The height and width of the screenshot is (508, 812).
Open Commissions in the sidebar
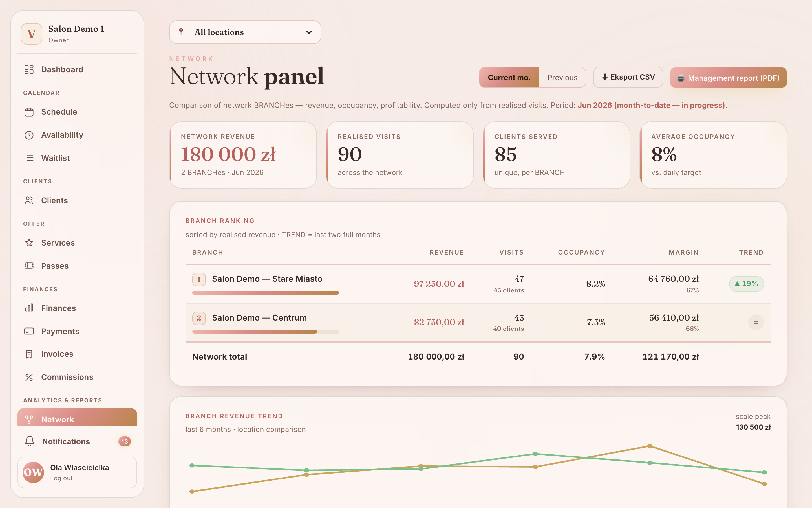point(77,377)
